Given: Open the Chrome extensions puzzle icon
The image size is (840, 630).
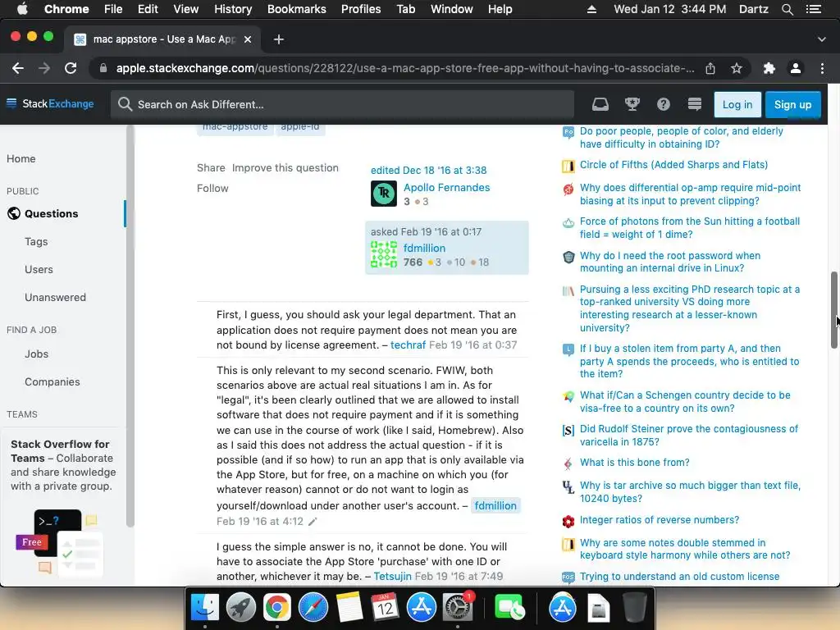Looking at the screenshot, I should tap(769, 68).
